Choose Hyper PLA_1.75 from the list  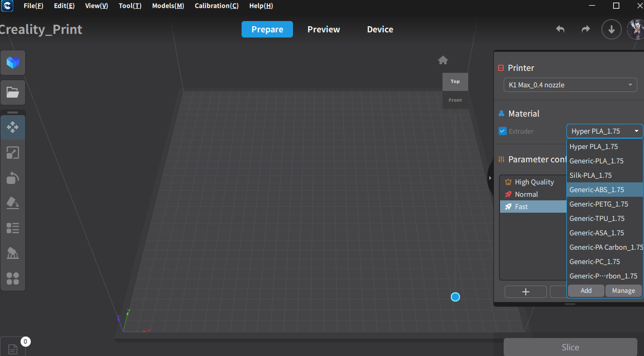click(x=605, y=146)
